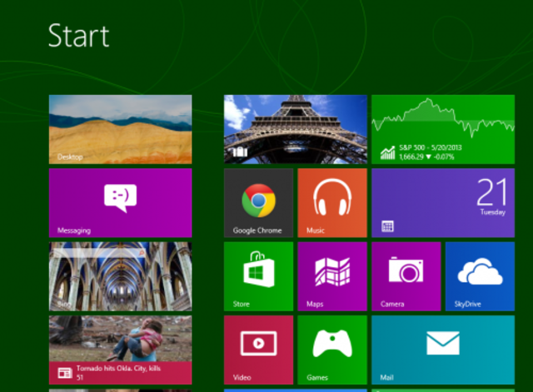This screenshot has width=533, height=392.
Task: Open the Games controller tile
Action: [332, 350]
